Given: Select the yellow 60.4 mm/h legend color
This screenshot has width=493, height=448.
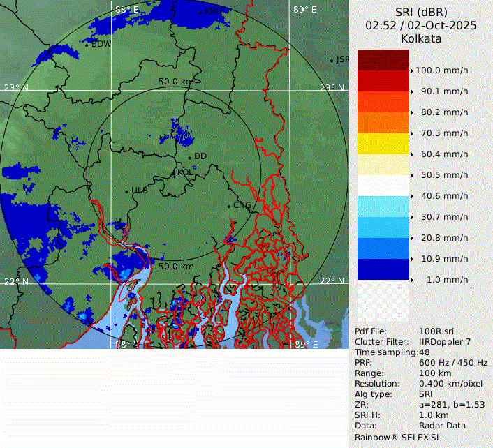Looking at the screenshot, I should [383, 144].
